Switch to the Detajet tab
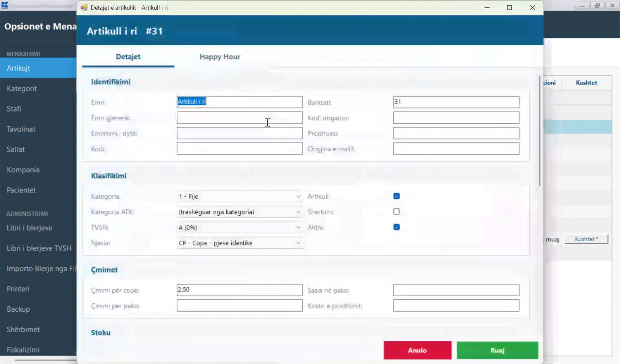The width and height of the screenshot is (620, 364). [x=128, y=57]
